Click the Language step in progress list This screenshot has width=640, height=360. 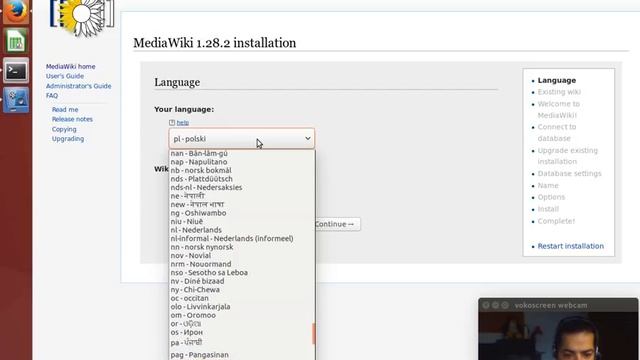coord(557,80)
